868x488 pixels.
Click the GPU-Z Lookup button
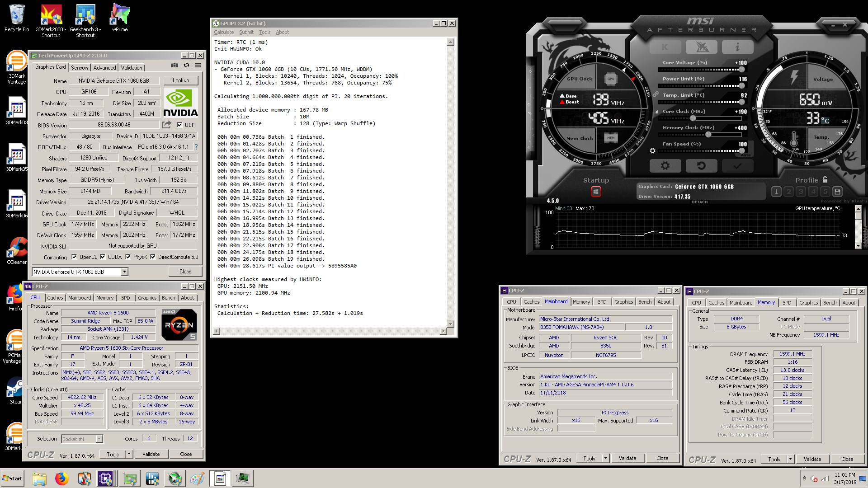181,80
